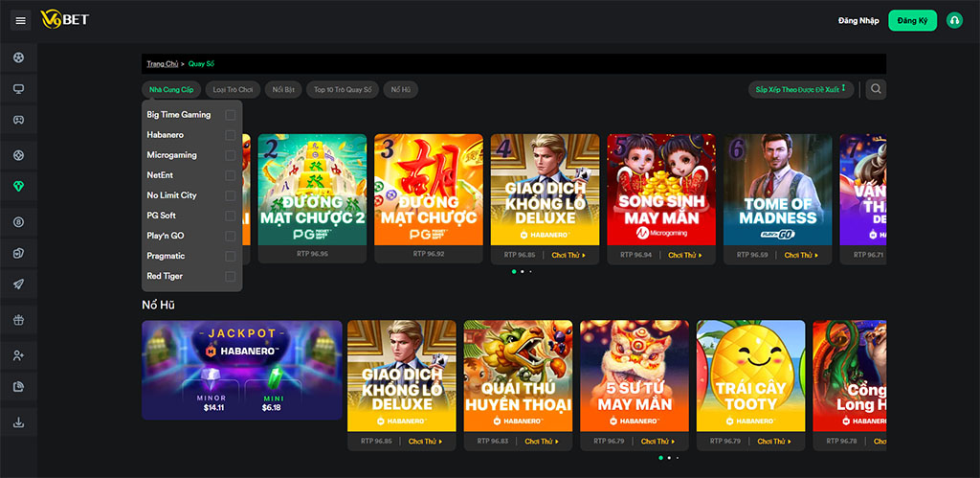The width and height of the screenshot is (980, 478).
Task: Tick the NetEnt provider checkbox
Action: pos(231,175)
